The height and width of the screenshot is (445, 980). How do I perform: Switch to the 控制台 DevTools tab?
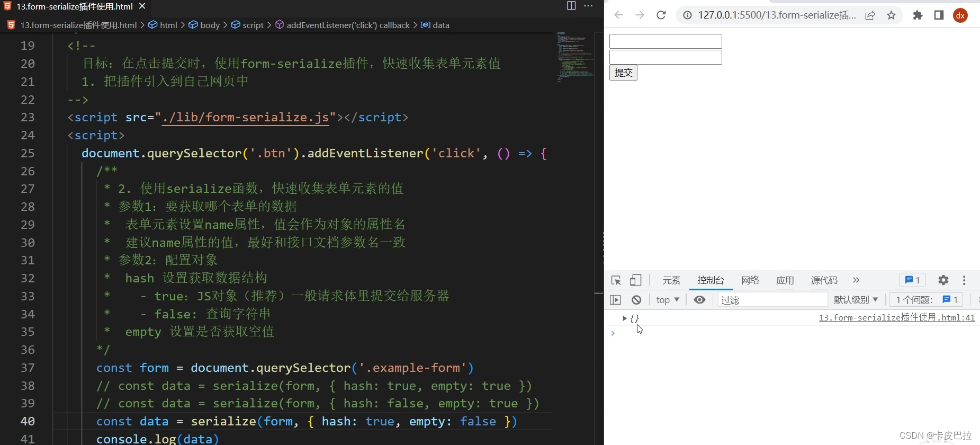click(711, 280)
